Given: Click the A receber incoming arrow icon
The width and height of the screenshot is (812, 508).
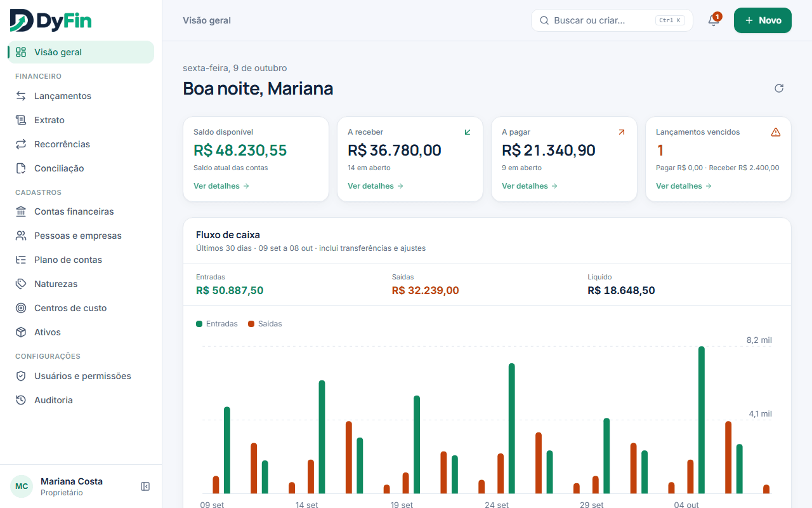Looking at the screenshot, I should point(468,132).
